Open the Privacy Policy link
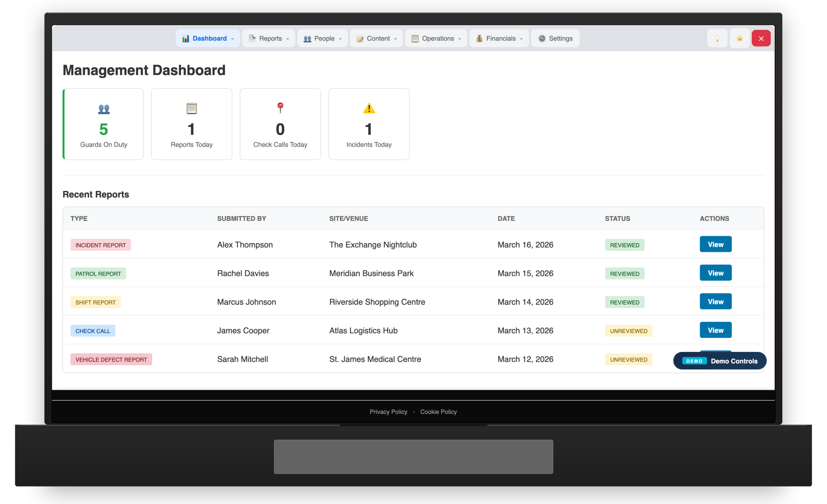827x504 pixels. (388, 412)
